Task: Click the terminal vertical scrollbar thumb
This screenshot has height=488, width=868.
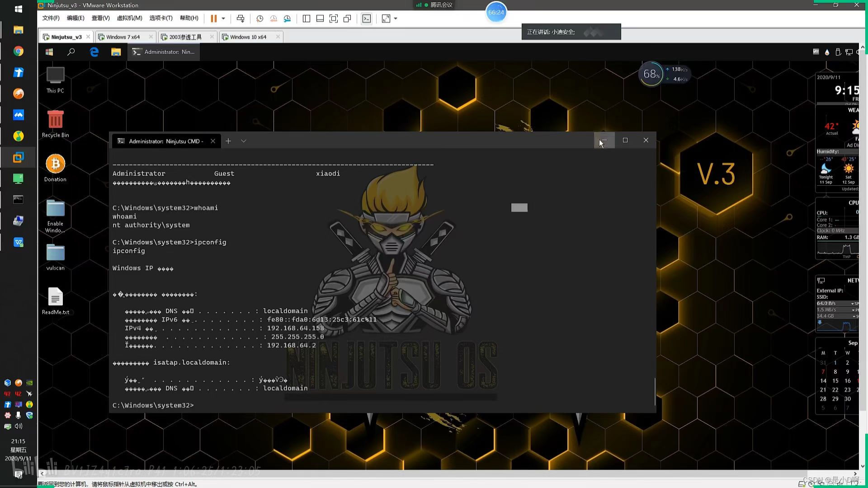Action: tap(654, 391)
